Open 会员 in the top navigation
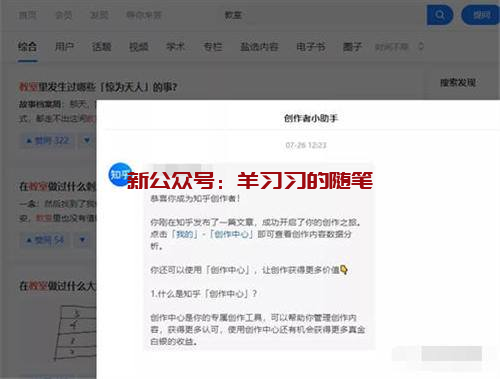This screenshot has width=500, height=379. (x=63, y=15)
